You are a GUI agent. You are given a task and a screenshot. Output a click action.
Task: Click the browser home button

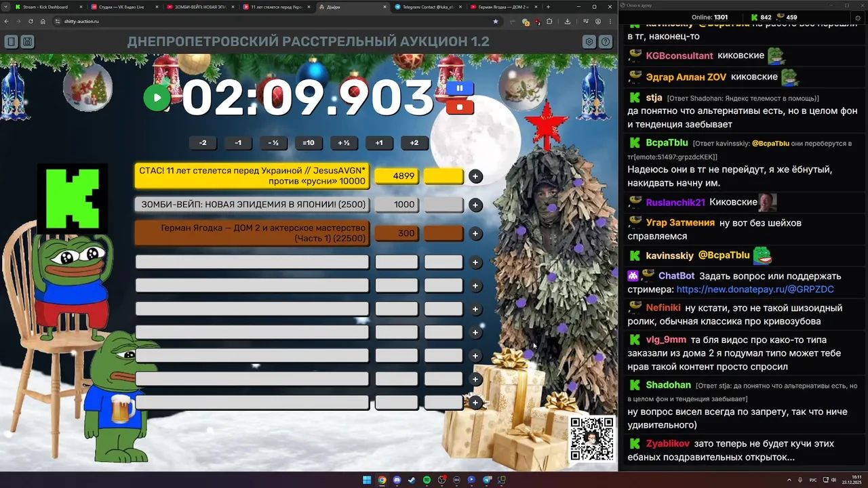pyautogui.click(x=43, y=21)
